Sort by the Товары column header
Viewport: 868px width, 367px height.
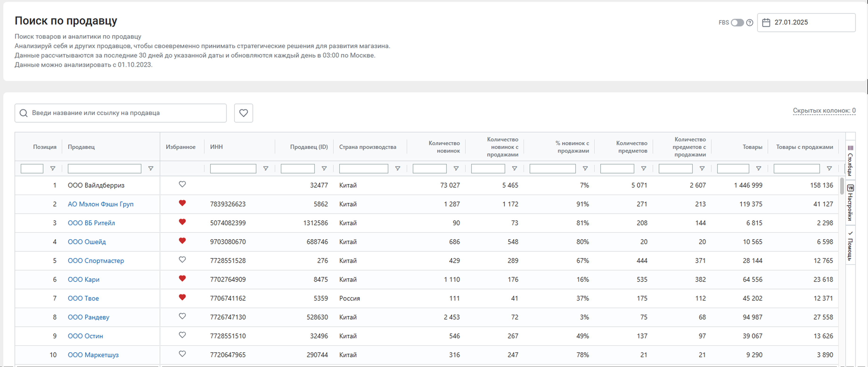click(x=752, y=147)
